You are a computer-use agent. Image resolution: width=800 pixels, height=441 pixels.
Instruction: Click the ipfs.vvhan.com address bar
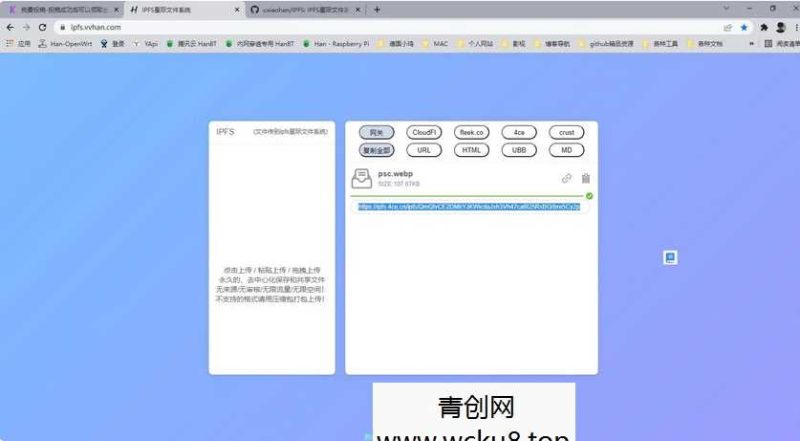coord(388,28)
